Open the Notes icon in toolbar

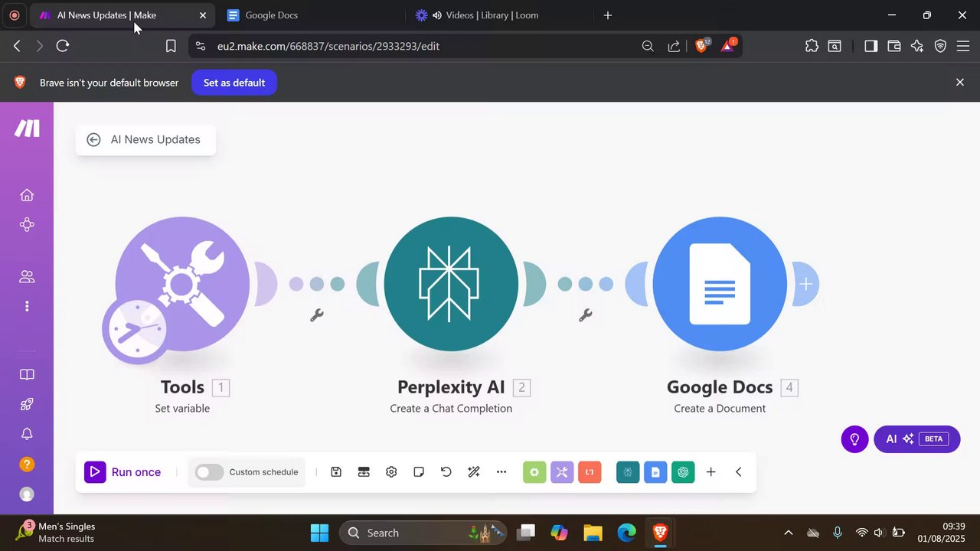[419, 472]
